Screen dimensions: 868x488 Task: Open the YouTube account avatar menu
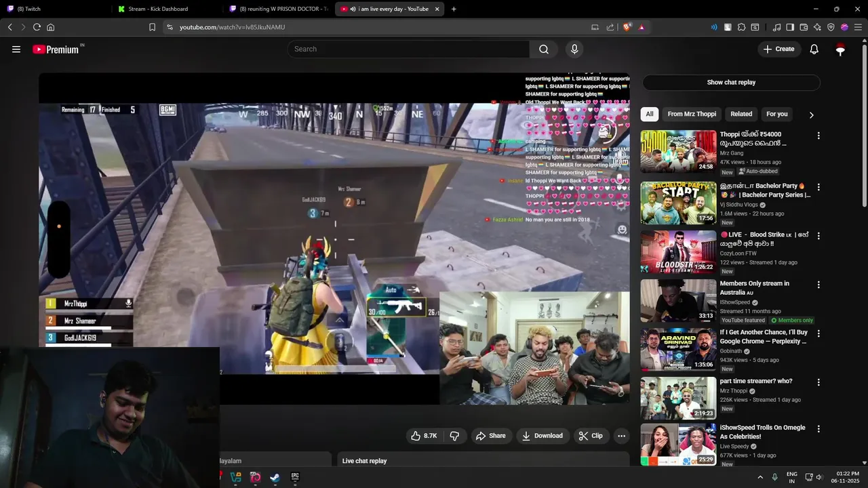(x=840, y=49)
